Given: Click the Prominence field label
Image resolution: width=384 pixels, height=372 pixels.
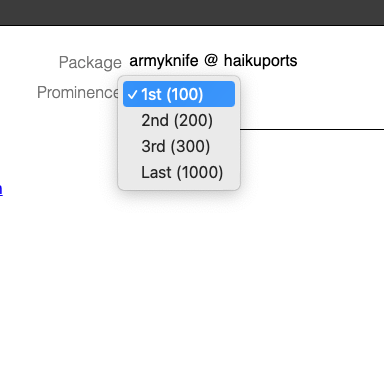Looking at the screenshot, I should pyautogui.click(x=77, y=92).
